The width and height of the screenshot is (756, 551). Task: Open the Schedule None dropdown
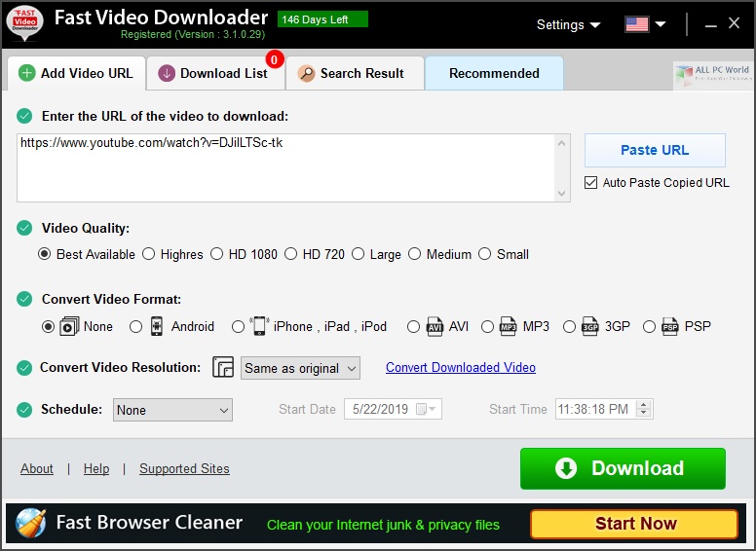172,410
